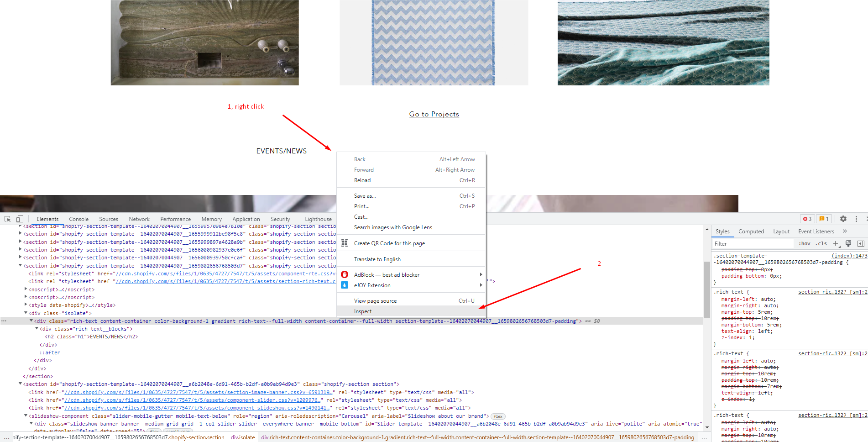868x442 pixels.
Task: Select the div.isolate breadcrumb
Action: (x=243, y=438)
